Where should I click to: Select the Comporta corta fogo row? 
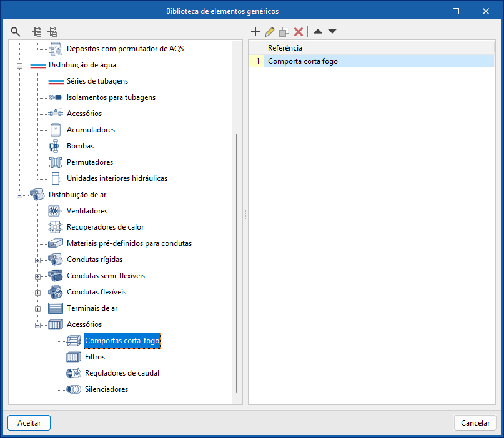[302, 61]
